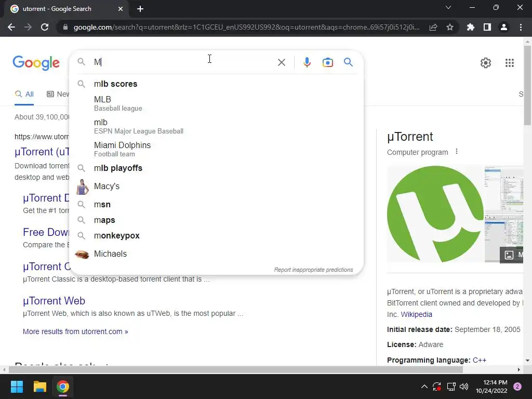View site information lock icon
The width and height of the screenshot is (532, 399).
pos(65,27)
